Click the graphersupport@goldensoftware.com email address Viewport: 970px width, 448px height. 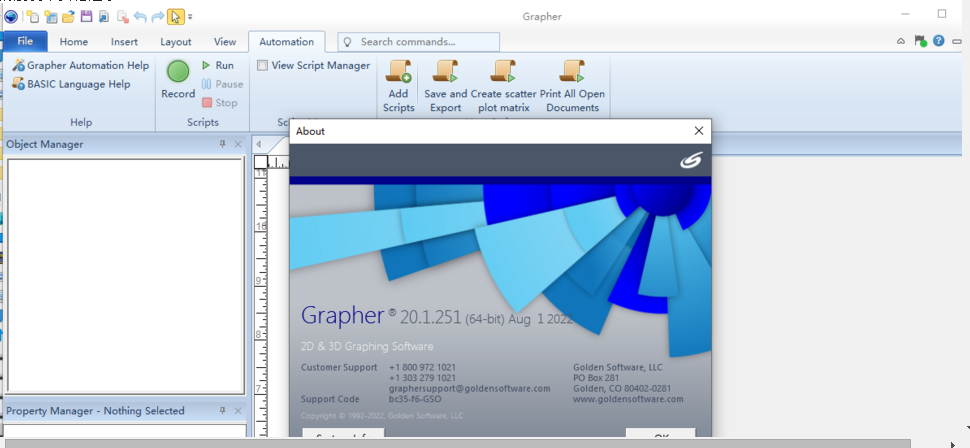tap(470, 389)
